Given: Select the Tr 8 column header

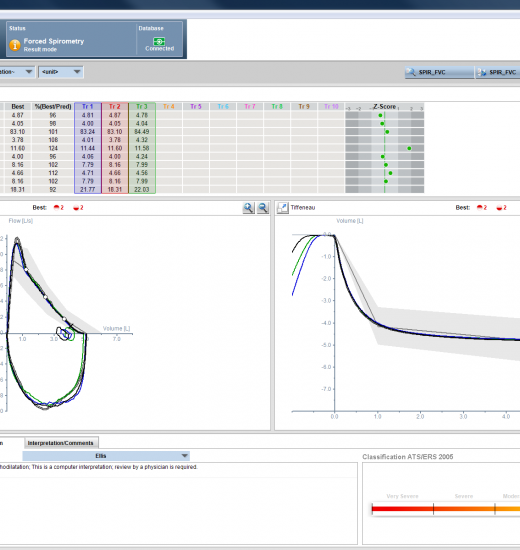Looking at the screenshot, I should [x=277, y=106].
